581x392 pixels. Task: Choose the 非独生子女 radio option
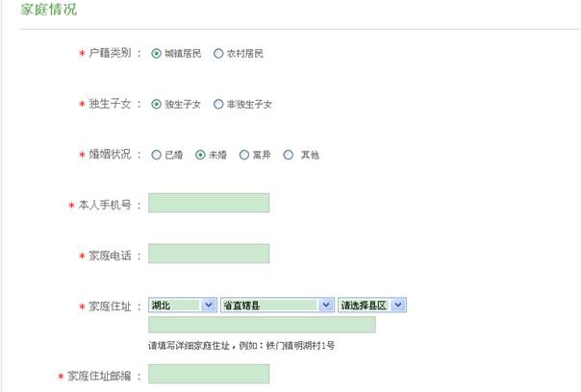(218, 104)
